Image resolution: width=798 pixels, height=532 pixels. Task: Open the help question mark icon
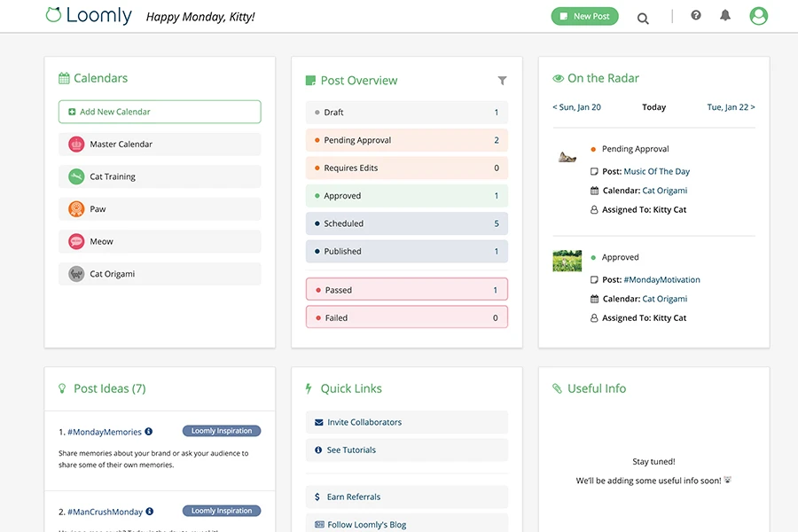(x=696, y=15)
